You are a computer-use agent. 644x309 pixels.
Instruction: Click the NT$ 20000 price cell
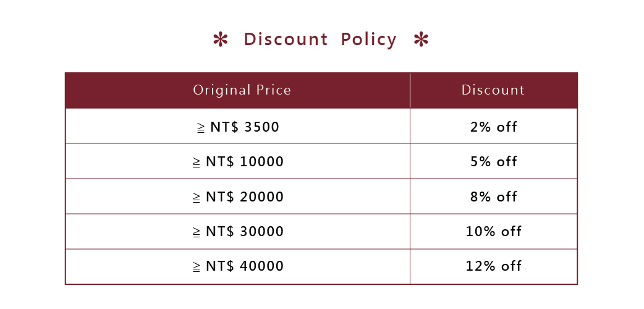pyautogui.click(x=237, y=197)
